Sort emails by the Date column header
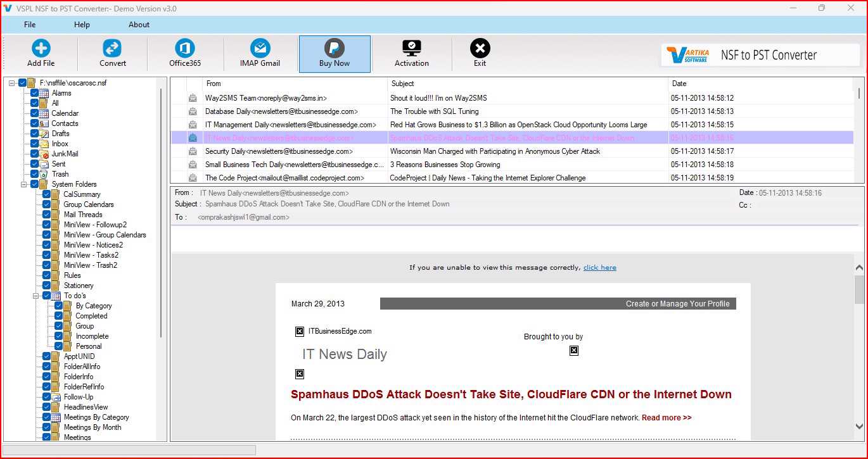This screenshot has width=868, height=459. coord(761,84)
